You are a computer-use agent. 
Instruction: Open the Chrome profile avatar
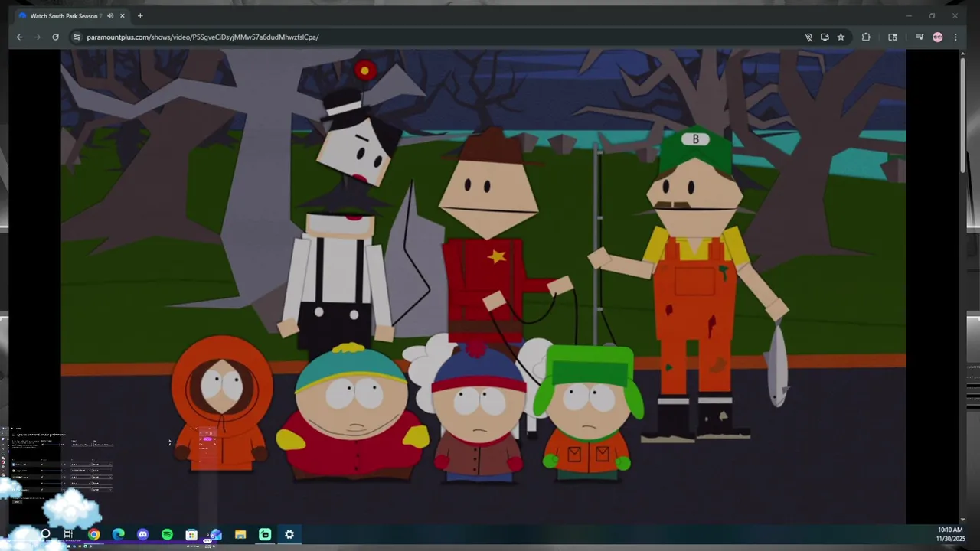coord(938,37)
